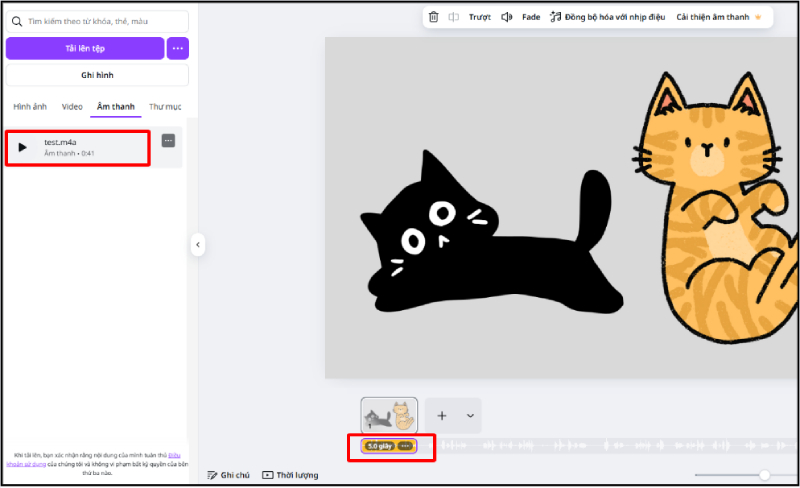The height and width of the screenshot is (488, 800).
Task: Open volume control via speaker icon
Action: pos(507,17)
